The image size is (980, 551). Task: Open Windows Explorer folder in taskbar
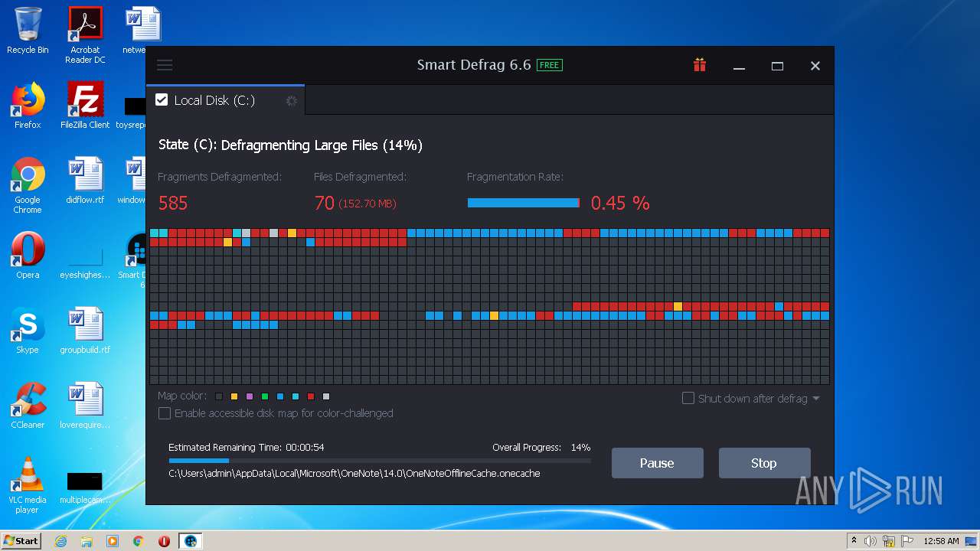click(x=87, y=541)
